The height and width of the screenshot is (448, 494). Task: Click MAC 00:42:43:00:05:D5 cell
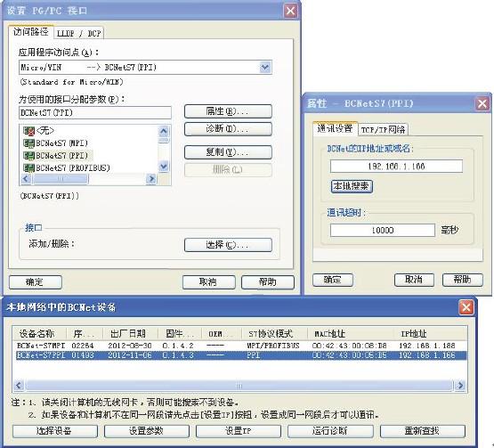(349, 355)
